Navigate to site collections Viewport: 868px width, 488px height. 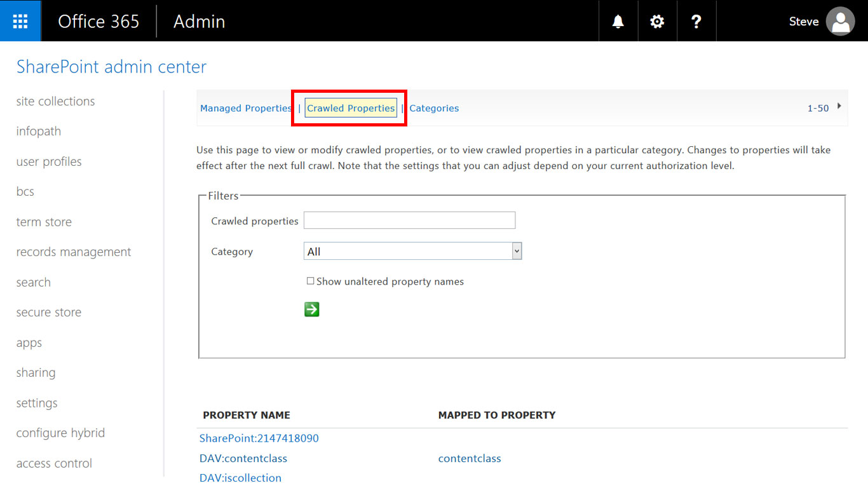(x=55, y=101)
